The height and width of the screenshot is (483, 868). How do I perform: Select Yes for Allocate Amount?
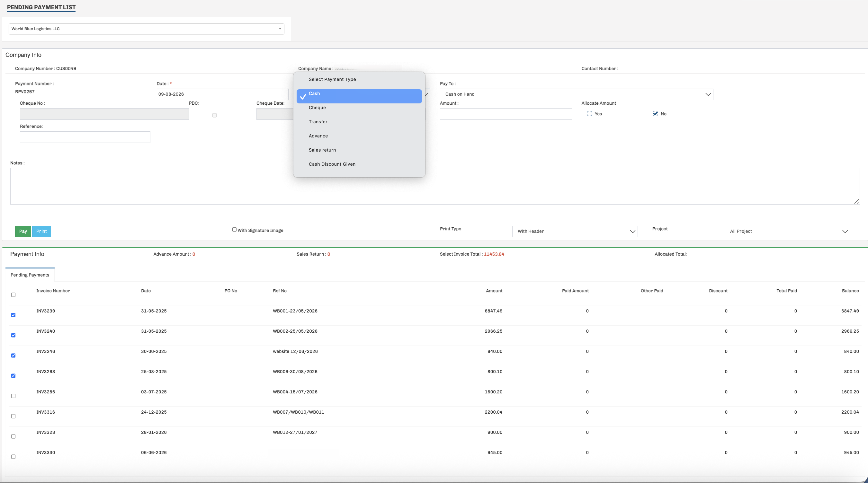point(589,114)
